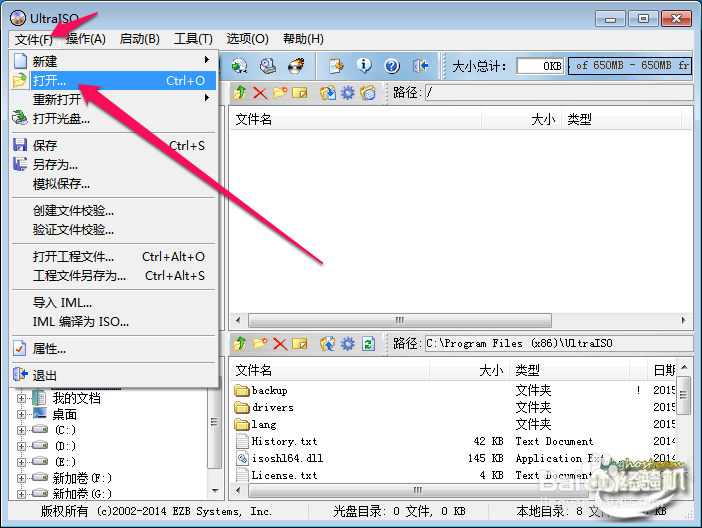Expand the 我的文档 tree node
This screenshot has width=702, height=528.
click(x=22, y=398)
